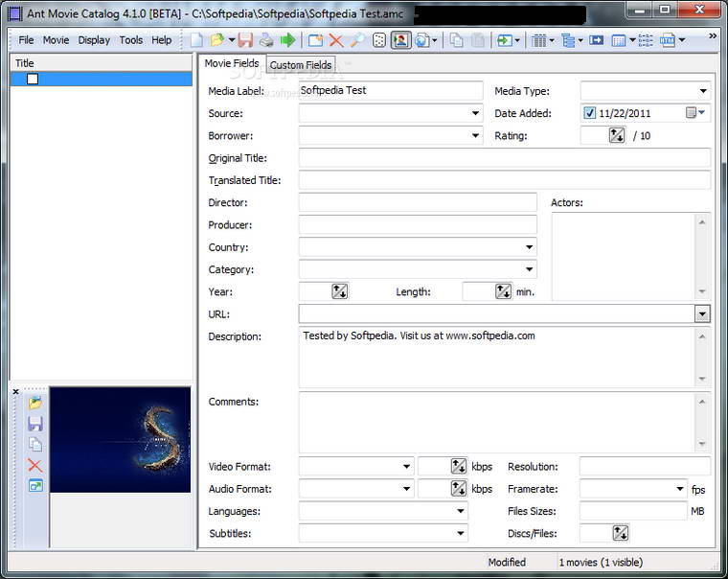This screenshot has width=728, height=579.
Task: Click the Print icon in the toolbar
Action: pyautogui.click(x=266, y=40)
